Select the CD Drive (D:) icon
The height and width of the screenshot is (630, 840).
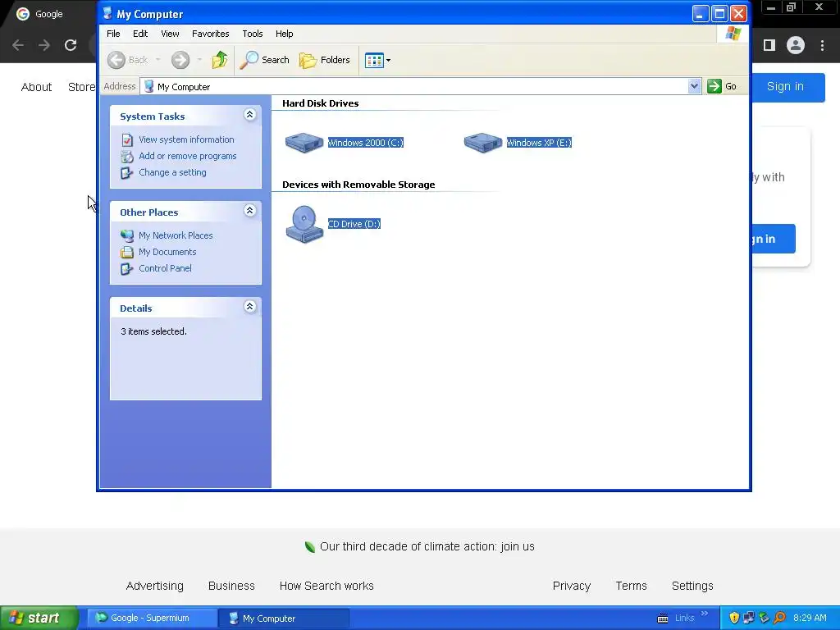304,224
